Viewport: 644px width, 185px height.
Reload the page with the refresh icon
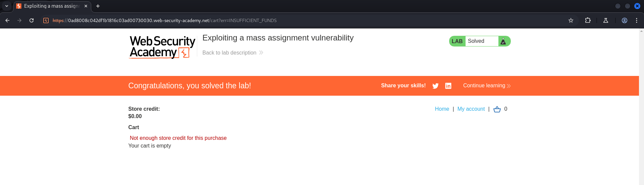(32, 20)
